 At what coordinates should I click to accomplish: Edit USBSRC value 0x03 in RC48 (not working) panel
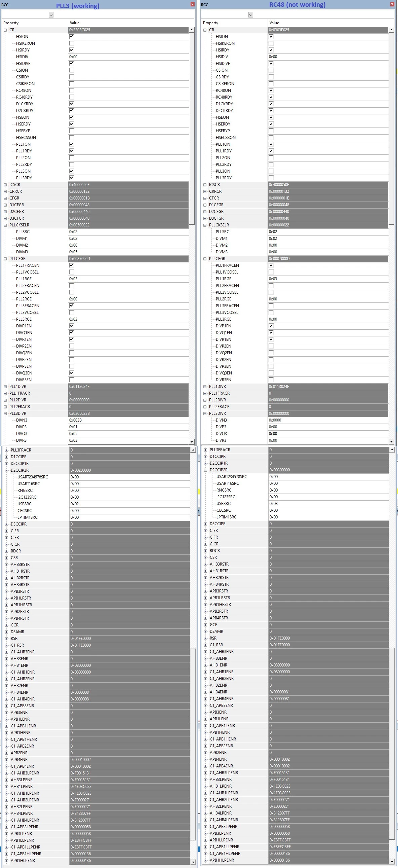point(329,503)
